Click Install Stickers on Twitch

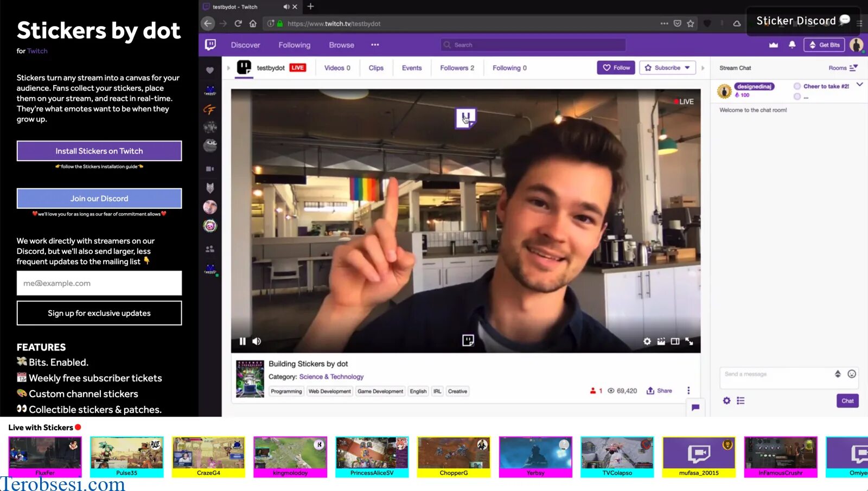click(99, 151)
